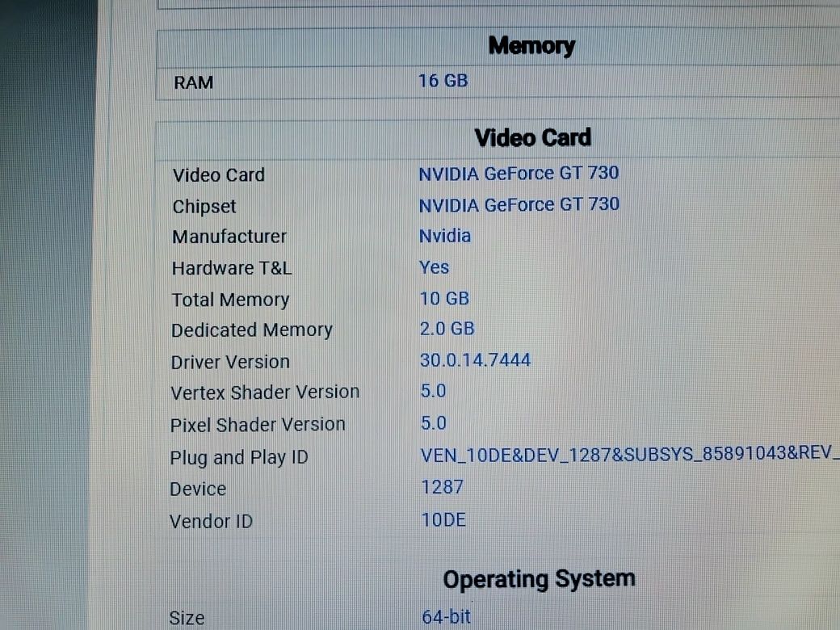Viewport: 840px width, 630px height.
Task: Click the 10 GB total memory value
Action: (445, 298)
